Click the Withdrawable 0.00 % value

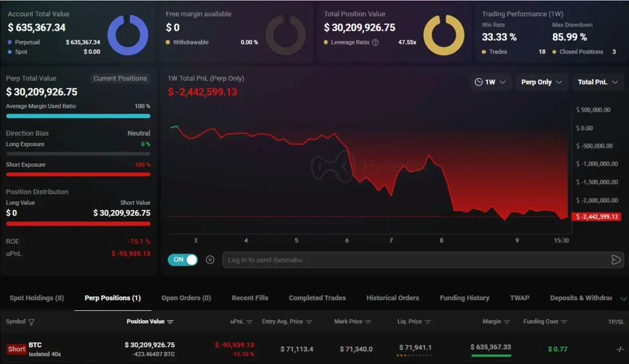click(250, 42)
